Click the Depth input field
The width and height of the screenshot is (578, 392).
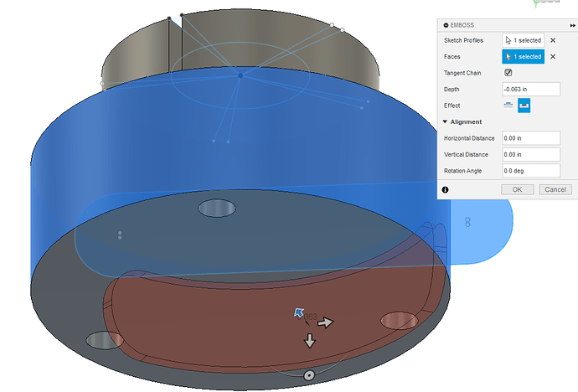[531, 89]
